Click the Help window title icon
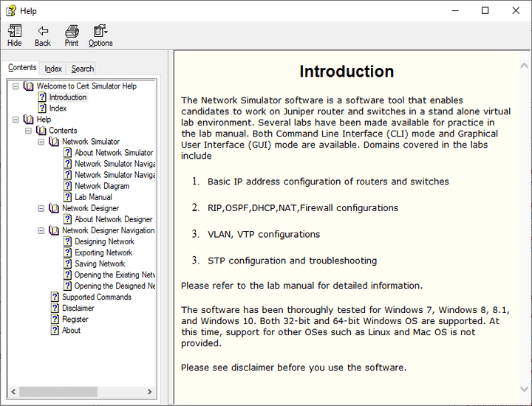 pyautogui.click(x=11, y=11)
